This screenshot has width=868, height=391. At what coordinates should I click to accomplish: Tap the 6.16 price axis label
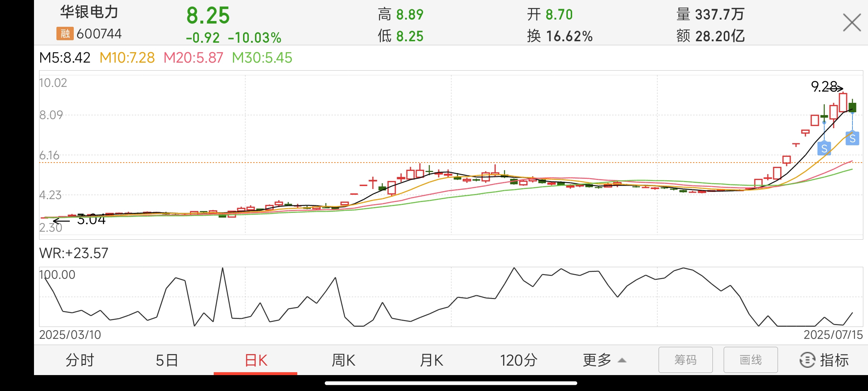tap(49, 155)
